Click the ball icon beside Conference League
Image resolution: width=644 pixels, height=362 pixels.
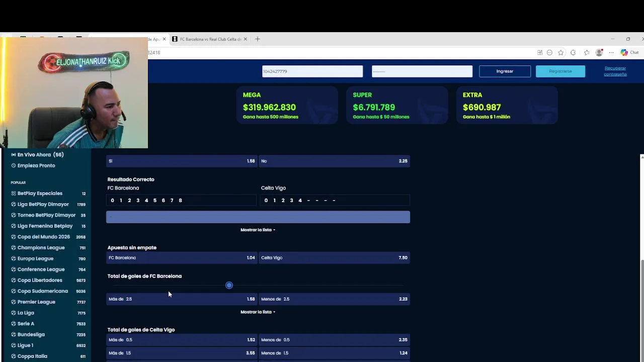pos(14,269)
